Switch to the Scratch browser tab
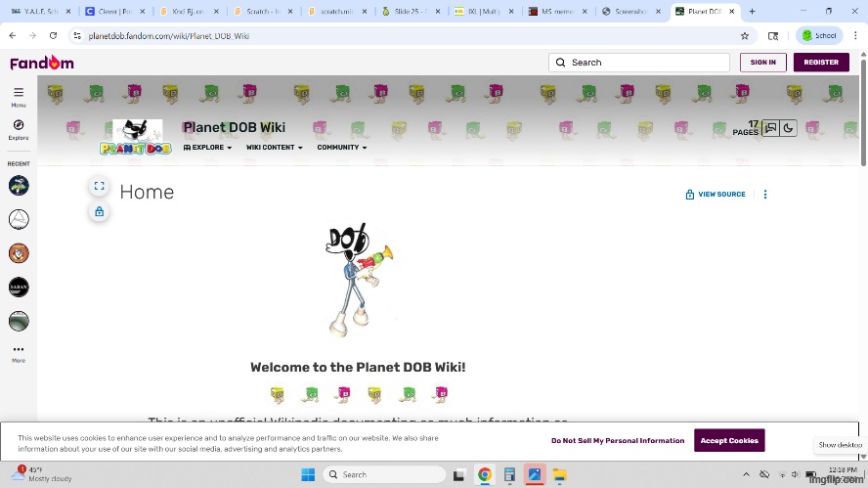This screenshot has width=868, height=488. coord(261,12)
